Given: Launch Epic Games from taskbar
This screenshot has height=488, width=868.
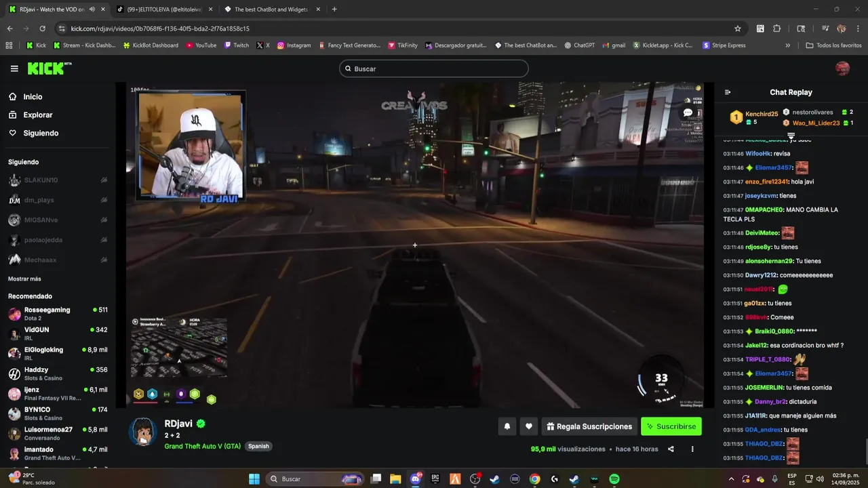Looking at the screenshot, I should point(435,479).
